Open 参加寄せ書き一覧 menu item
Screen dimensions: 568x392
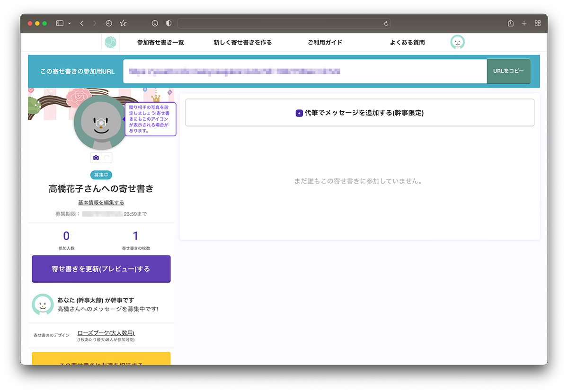point(160,43)
